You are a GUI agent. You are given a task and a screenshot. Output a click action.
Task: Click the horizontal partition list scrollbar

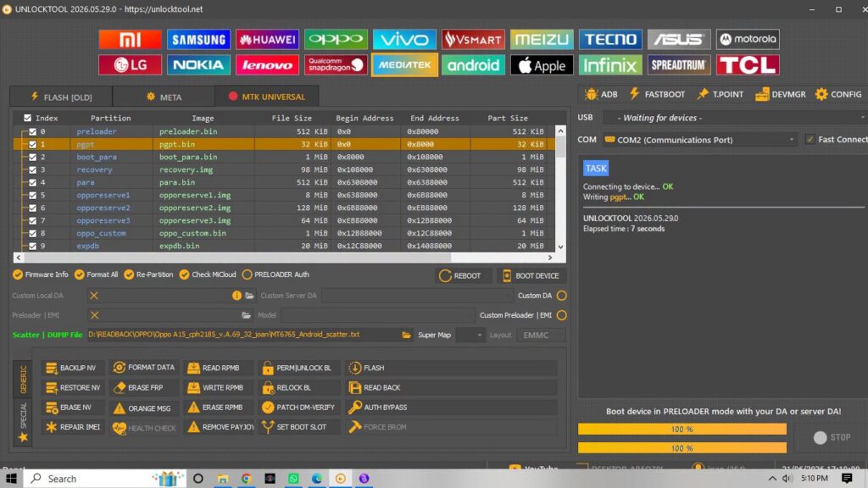[237, 258]
